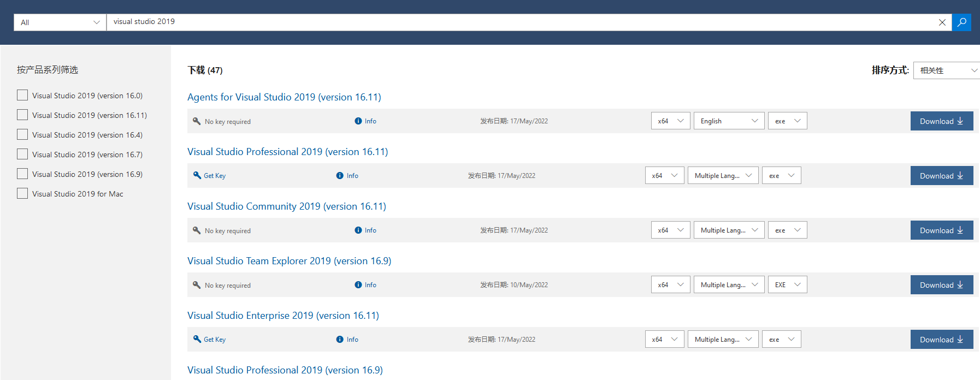Click the release date 10/May/2022 text
Screen dimensions: 980x380
pos(529,285)
